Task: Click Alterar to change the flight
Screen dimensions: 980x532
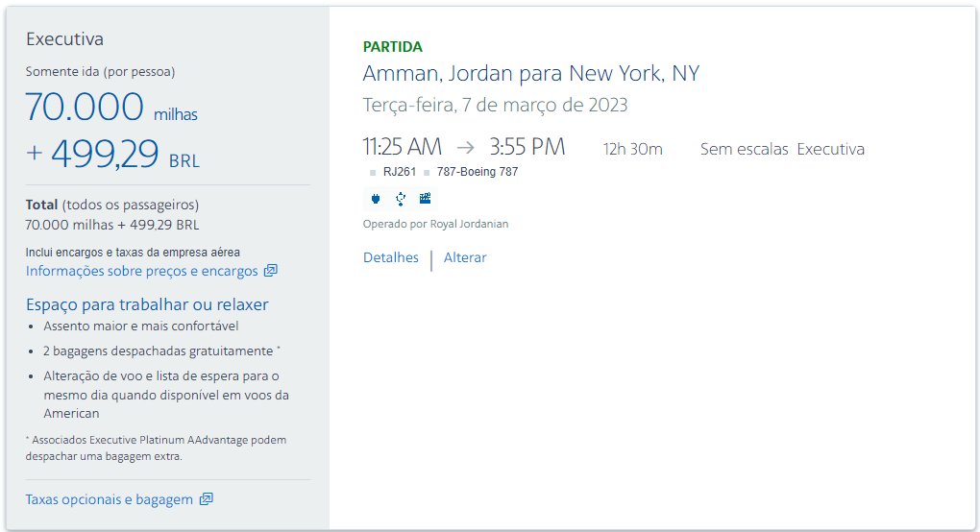Action: pos(465,257)
